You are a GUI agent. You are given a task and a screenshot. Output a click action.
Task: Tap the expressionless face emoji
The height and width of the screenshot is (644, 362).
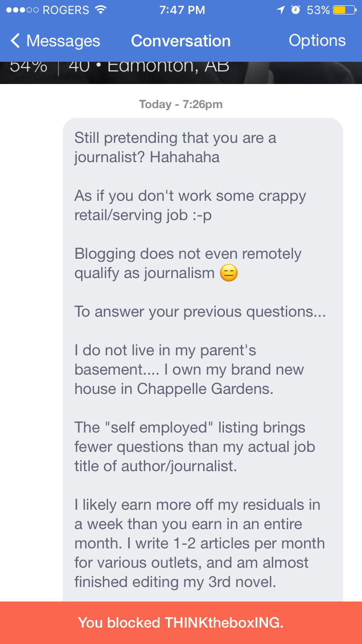coord(228,273)
